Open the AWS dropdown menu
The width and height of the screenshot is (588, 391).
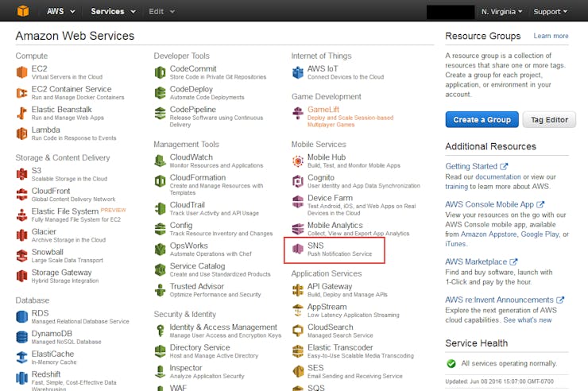point(60,11)
